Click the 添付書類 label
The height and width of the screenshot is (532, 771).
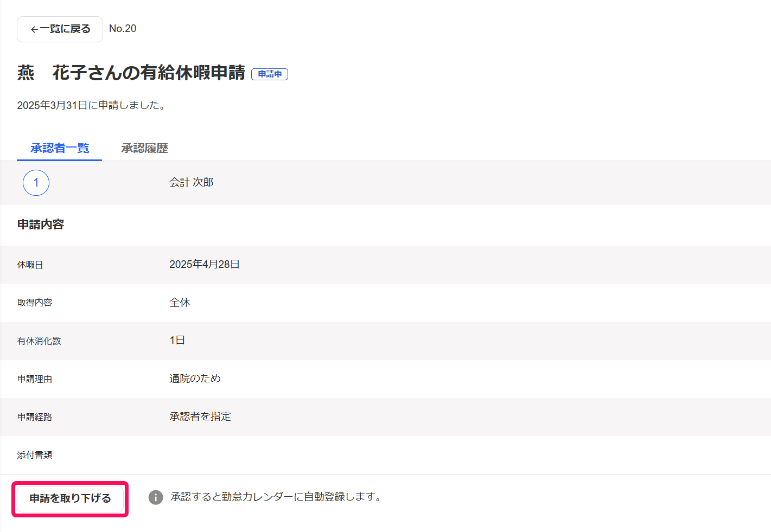35,455
